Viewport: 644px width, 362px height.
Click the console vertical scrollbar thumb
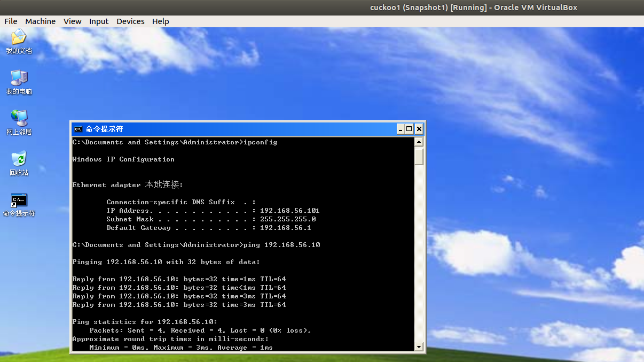(x=419, y=156)
